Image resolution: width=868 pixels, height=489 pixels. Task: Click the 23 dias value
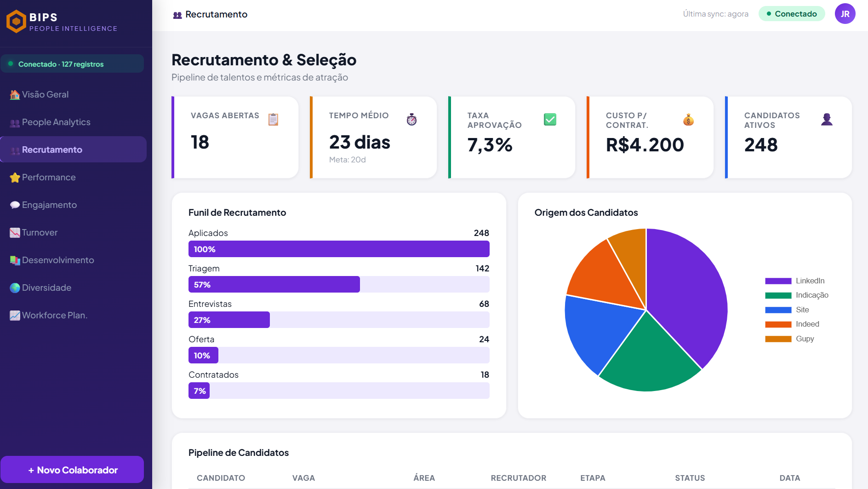360,142
